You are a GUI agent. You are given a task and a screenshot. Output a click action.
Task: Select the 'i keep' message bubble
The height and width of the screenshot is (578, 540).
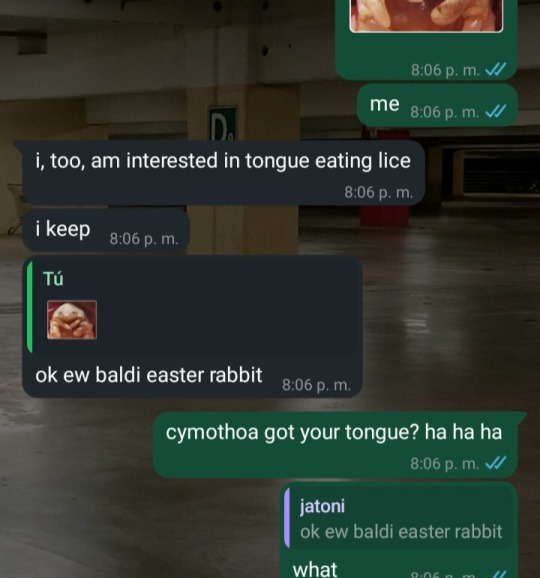pyautogui.click(x=106, y=230)
